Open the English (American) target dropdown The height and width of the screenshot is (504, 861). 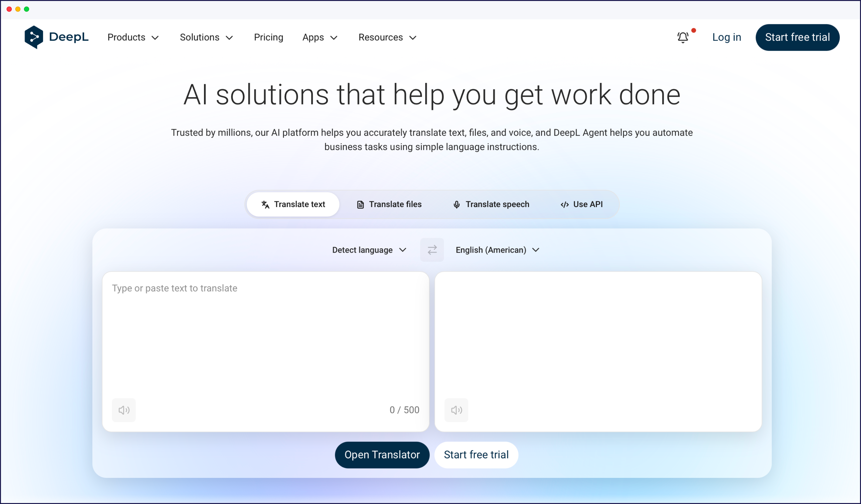point(498,250)
